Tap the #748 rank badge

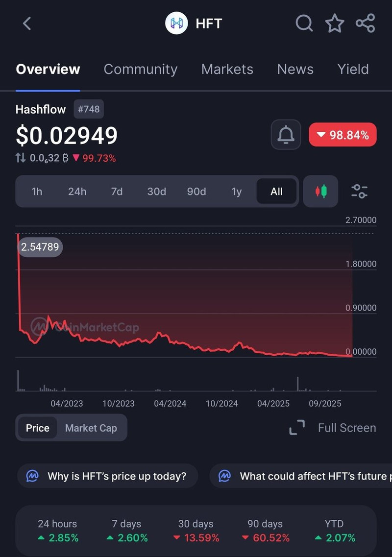click(89, 109)
